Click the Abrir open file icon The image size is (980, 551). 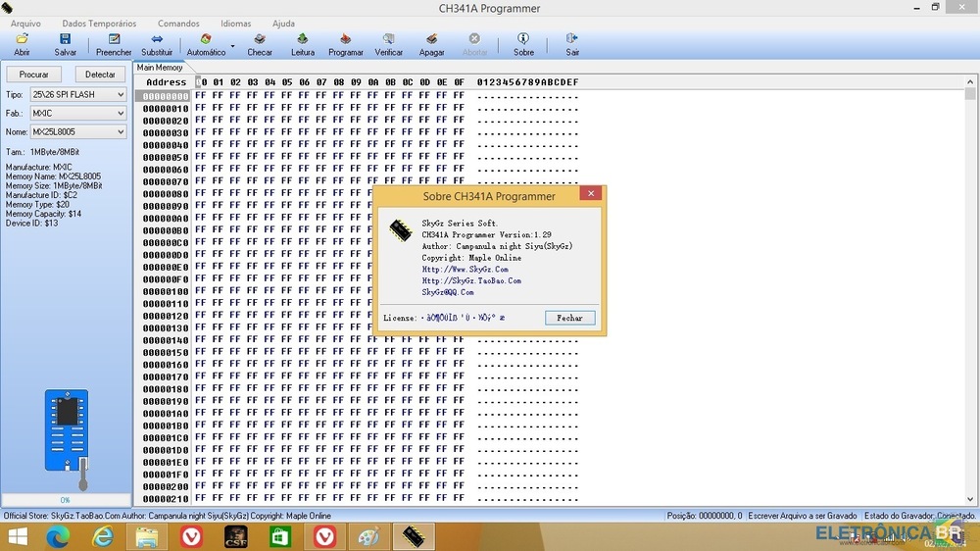(22, 39)
